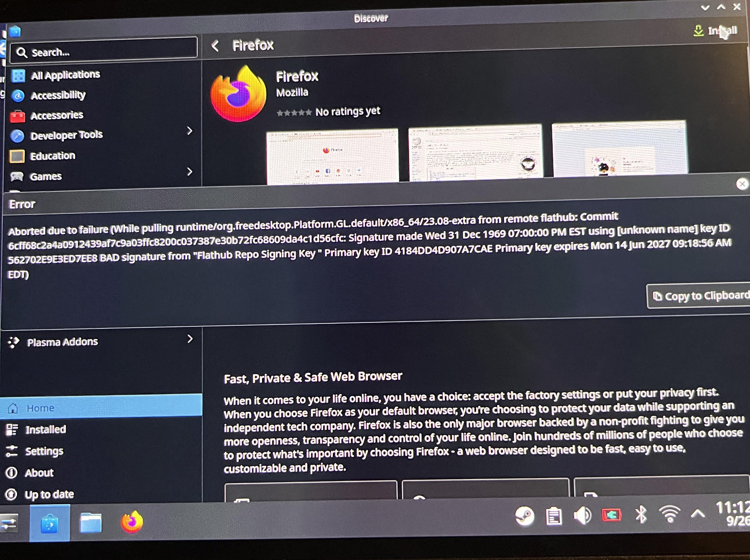Image resolution: width=750 pixels, height=560 pixels.
Task: Open the Bluetooth tray icon
Action: (x=640, y=515)
